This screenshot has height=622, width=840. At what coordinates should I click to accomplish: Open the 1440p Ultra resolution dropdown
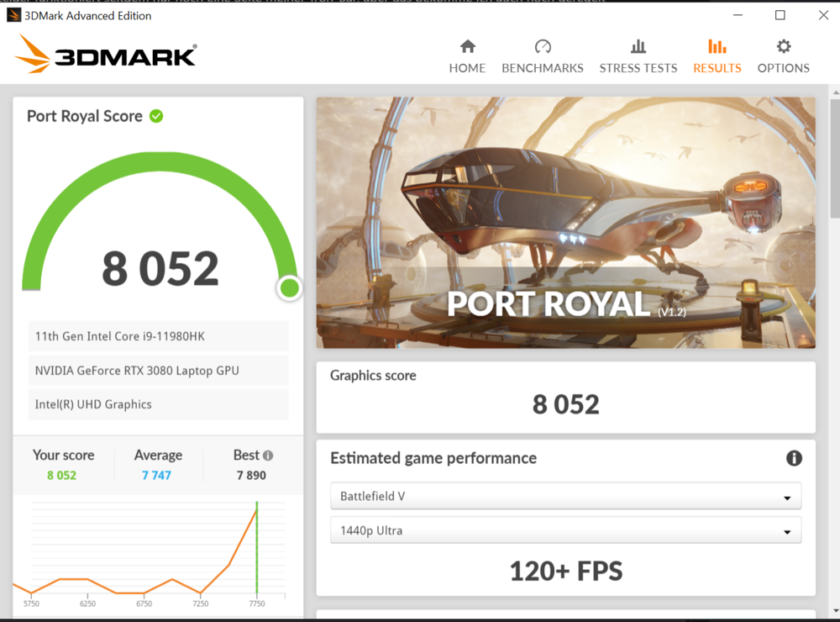[x=565, y=531]
